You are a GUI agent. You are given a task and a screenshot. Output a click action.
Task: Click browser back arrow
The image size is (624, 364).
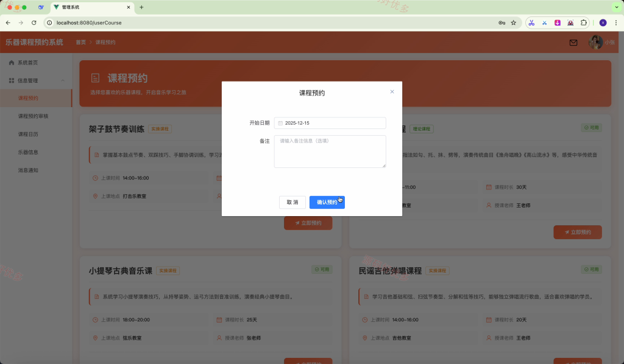point(8,23)
